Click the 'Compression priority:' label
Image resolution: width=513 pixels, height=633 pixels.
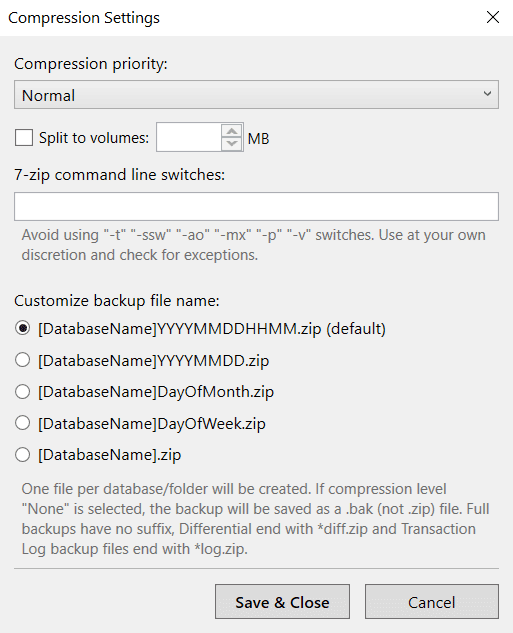(91, 64)
